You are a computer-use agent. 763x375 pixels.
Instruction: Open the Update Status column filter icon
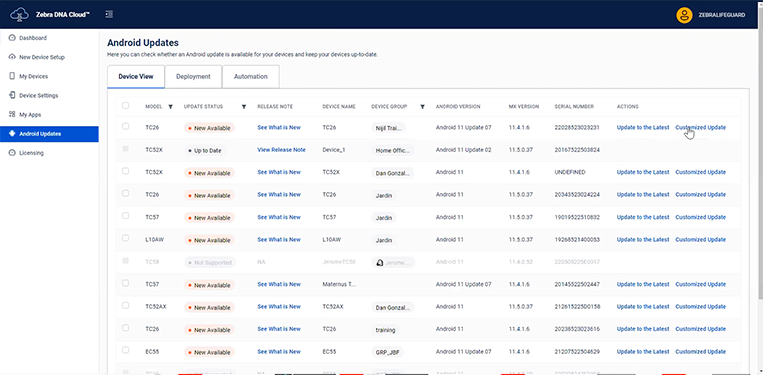[244, 107]
